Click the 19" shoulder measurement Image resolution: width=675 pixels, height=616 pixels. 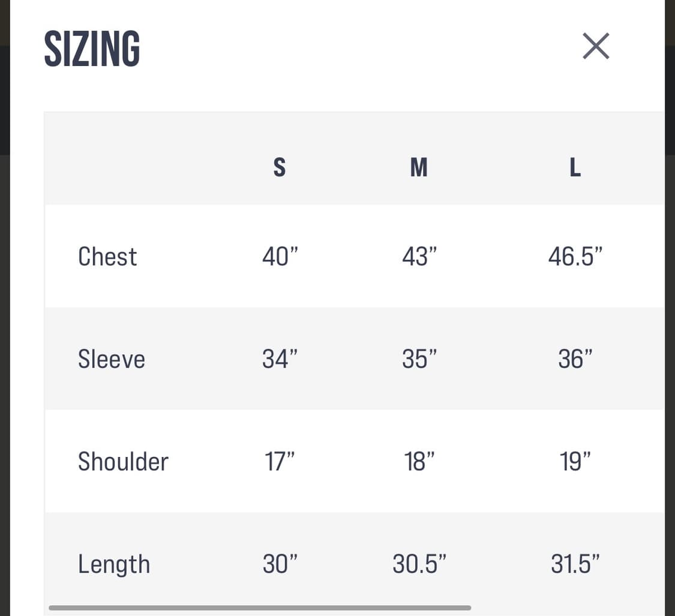(575, 462)
